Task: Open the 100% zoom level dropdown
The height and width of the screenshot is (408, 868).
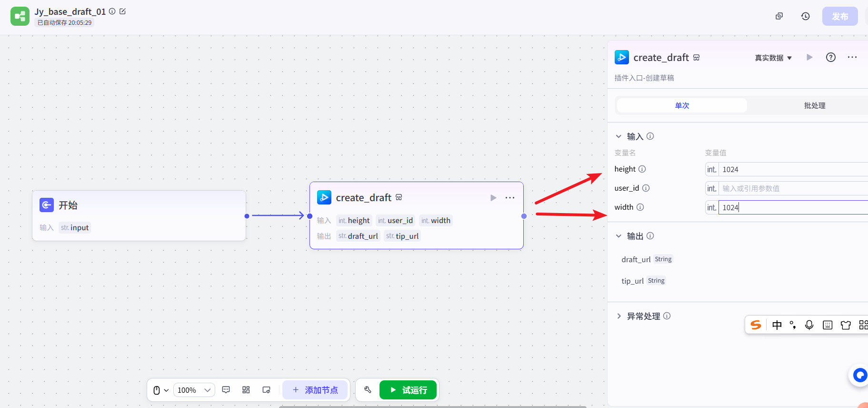Action: click(194, 390)
